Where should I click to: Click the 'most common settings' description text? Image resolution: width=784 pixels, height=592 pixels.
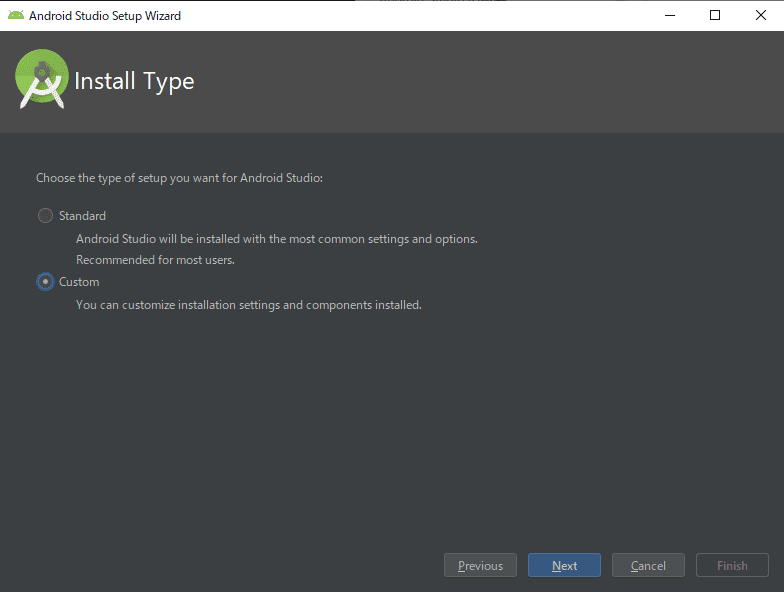(276, 239)
